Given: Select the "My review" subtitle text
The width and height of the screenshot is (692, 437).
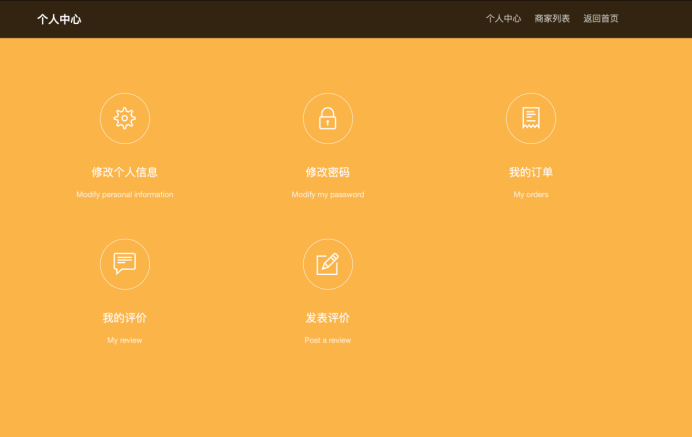Looking at the screenshot, I should 125,341.
